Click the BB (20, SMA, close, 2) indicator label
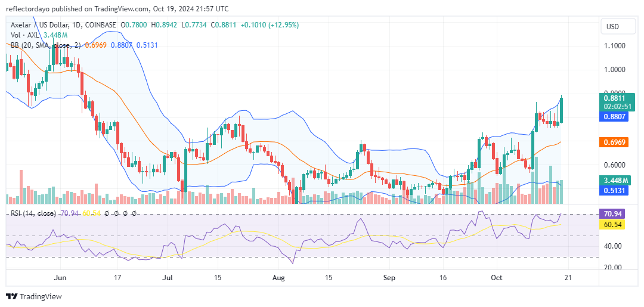Screen dimensions: 644x307 point(46,45)
